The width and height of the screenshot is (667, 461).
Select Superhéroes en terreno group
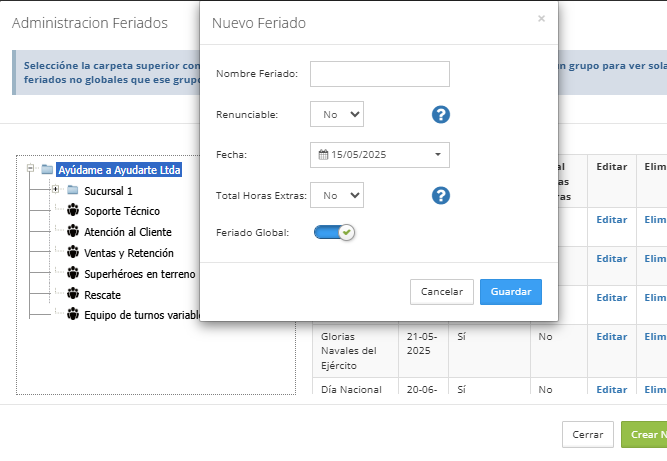pos(140,274)
